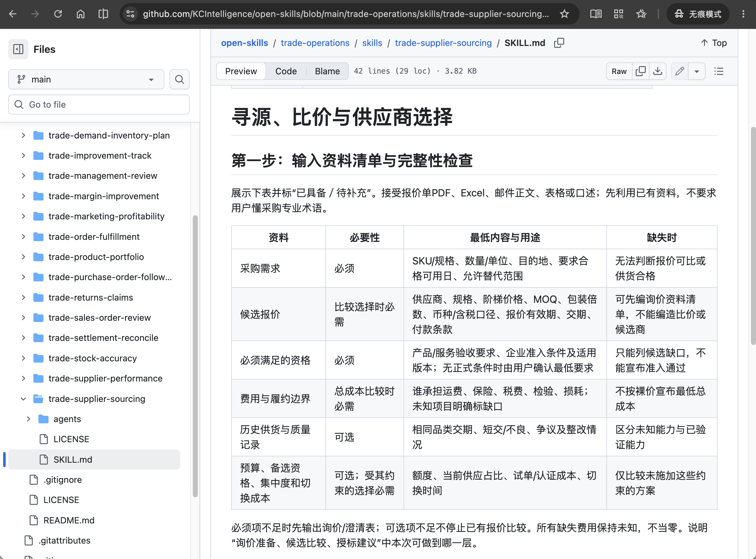Switch to the Blame tab
Screen dimensions: 756x559
[327, 71]
